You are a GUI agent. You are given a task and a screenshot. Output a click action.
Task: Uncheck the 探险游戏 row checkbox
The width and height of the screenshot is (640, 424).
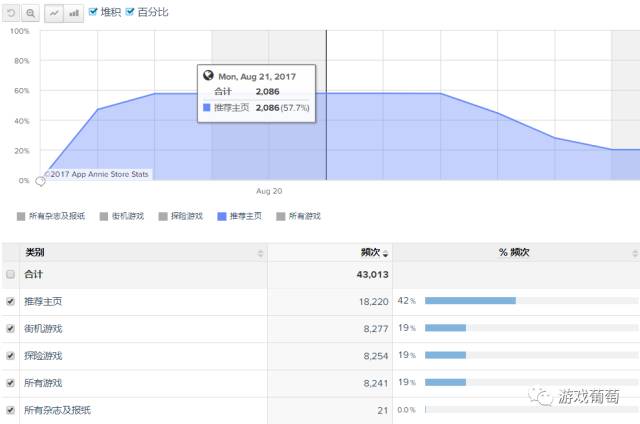11,356
